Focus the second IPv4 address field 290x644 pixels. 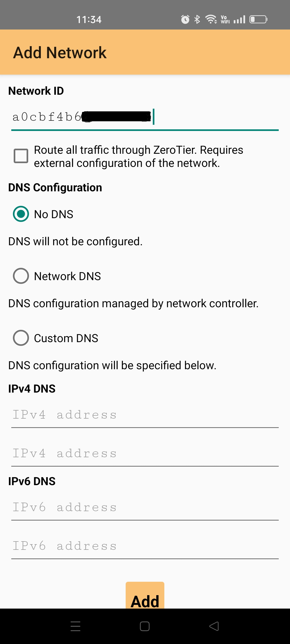click(145, 453)
